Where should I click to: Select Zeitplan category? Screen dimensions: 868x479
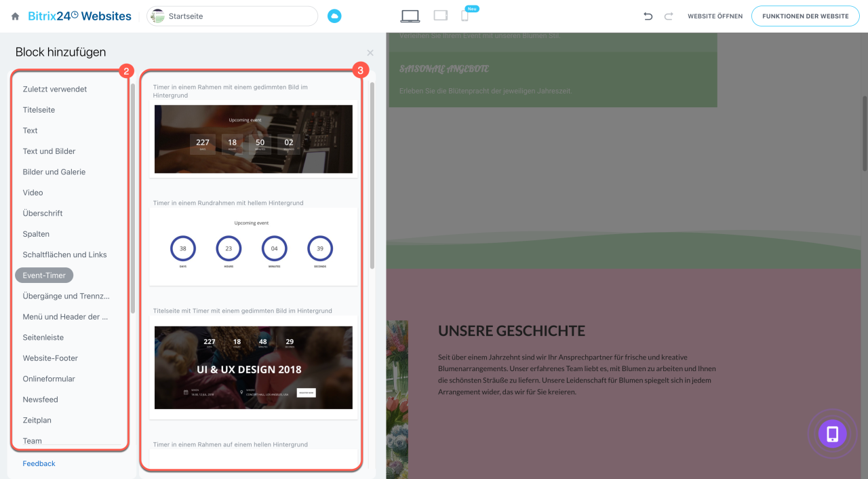tap(37, 420)
